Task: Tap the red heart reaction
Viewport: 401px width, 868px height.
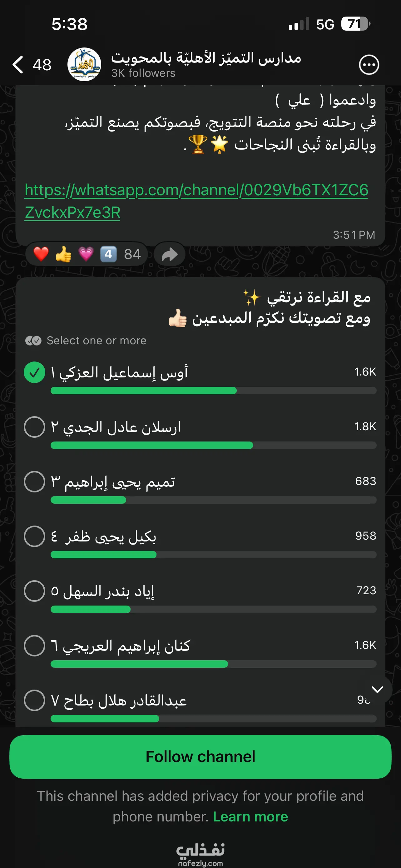Action: [x=41, y=254]
